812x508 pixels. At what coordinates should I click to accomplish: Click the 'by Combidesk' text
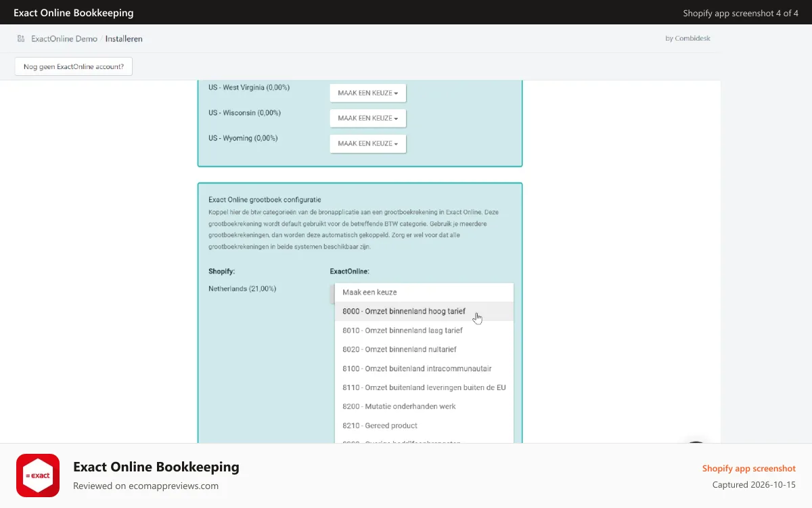click(687, 39)
